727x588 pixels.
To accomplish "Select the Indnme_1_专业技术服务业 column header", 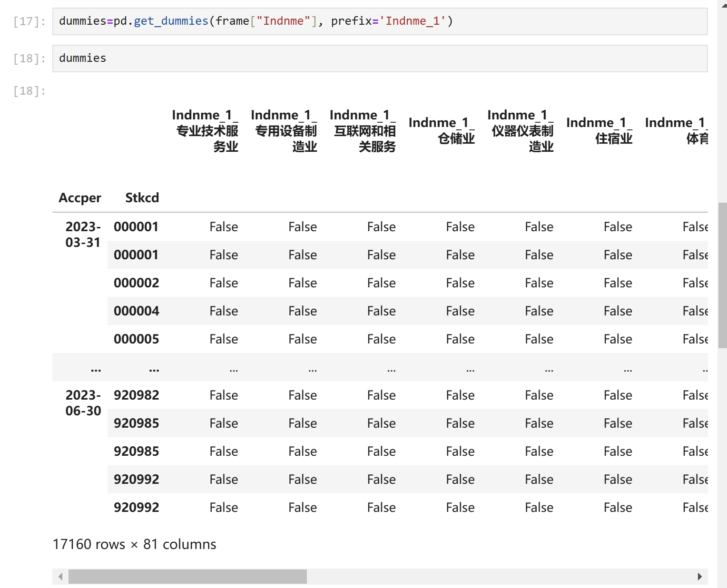I will pos(205,130).
